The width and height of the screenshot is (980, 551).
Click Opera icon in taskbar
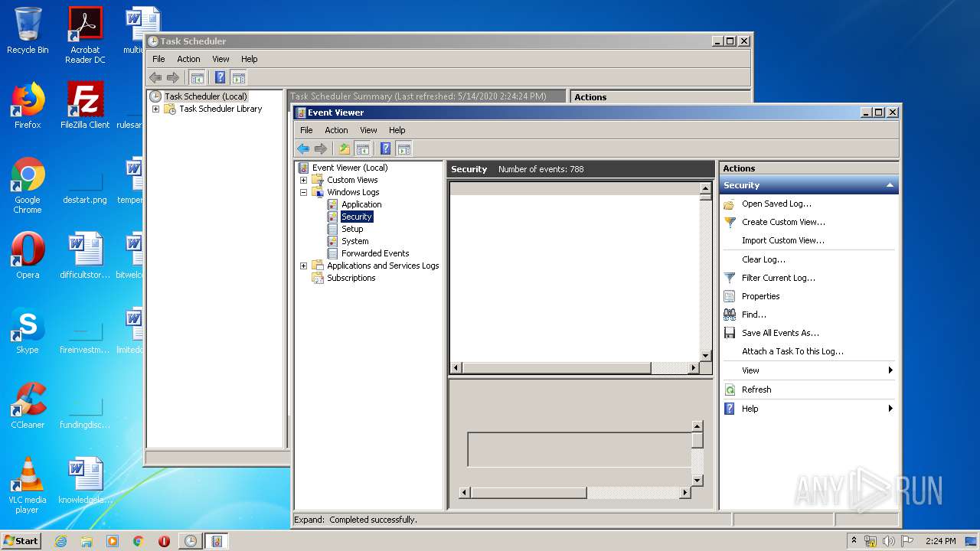[x=164, y=541]
